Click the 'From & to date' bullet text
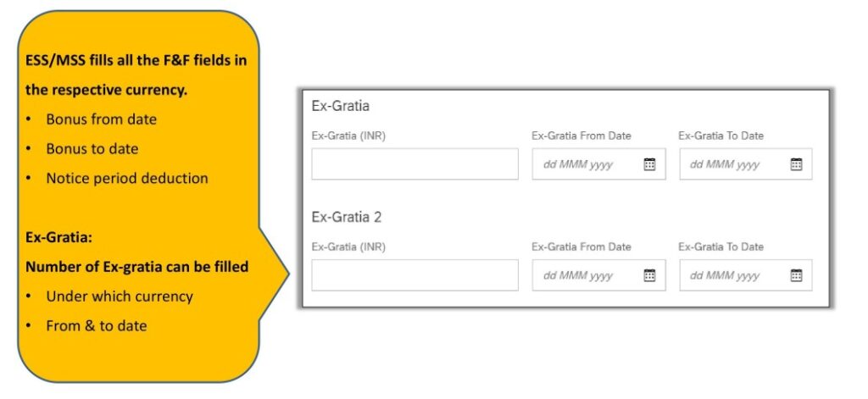868x399 pixels. [97, 326]
